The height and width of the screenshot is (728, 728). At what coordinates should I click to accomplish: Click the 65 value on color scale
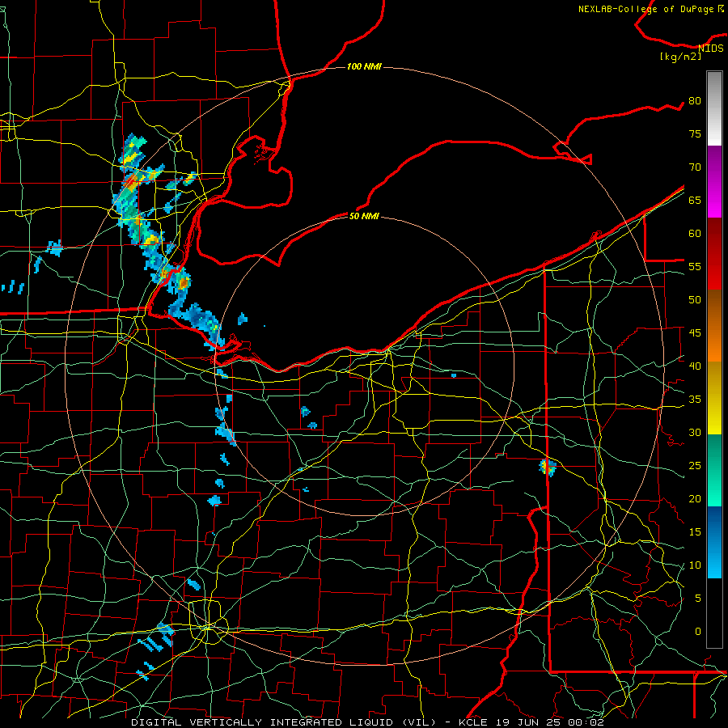[695, 200]
